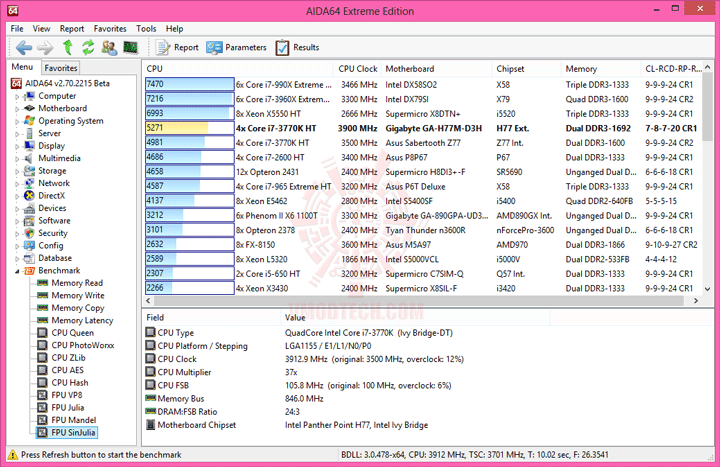The image size is (720, 467).
Task: Open benchmark Parameters
Action: tap(236, 47)
